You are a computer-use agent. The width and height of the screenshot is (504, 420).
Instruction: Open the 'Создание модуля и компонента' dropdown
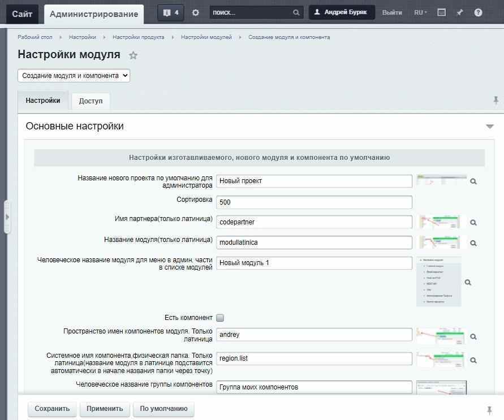pyautogui.click(x=74, y=75)
